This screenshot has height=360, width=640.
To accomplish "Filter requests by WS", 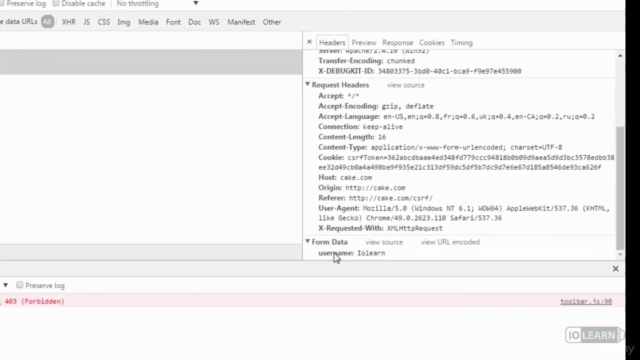I will tap(214, 22).
